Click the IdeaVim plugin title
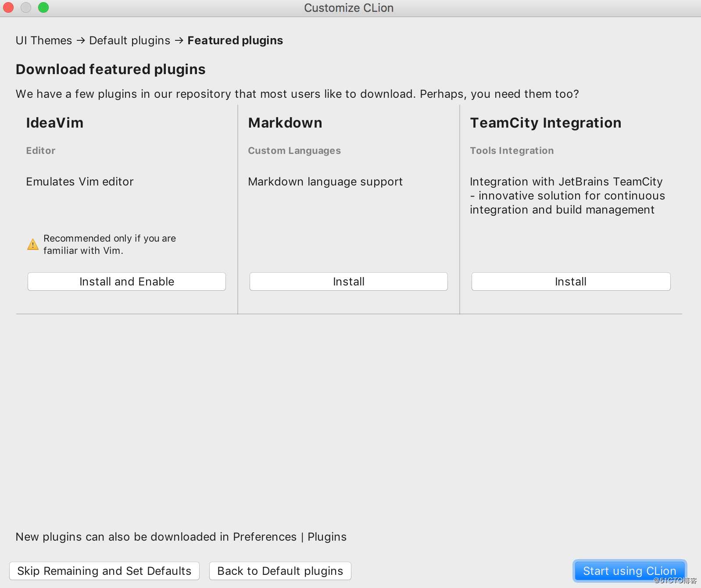Image resolution: width=701 pixels, height=588 pixels. pyautogui.click(x=55, y=123)
